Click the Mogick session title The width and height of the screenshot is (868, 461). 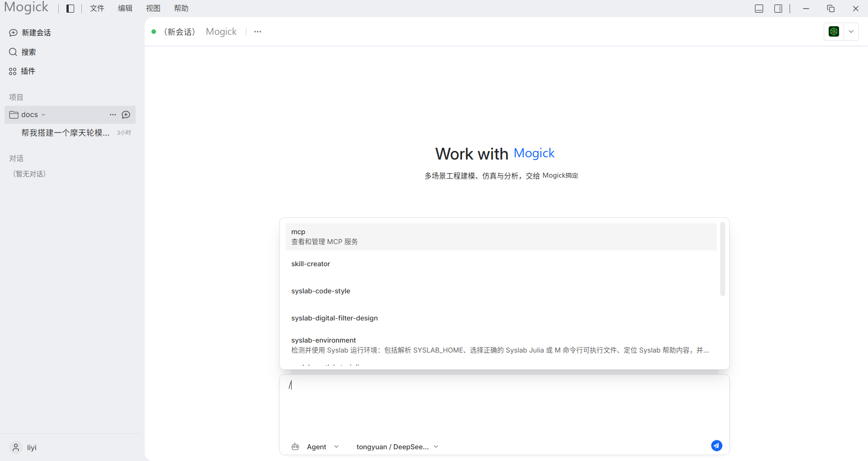(221, 32)
